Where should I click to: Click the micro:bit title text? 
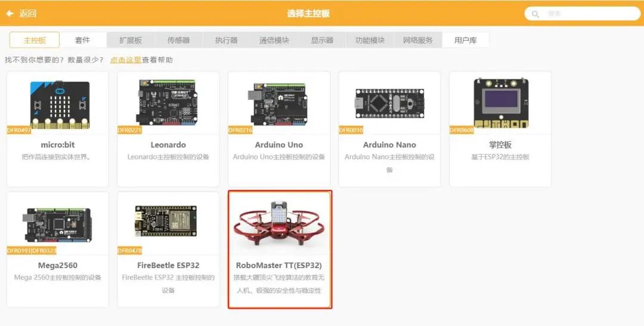coord(57,144)
